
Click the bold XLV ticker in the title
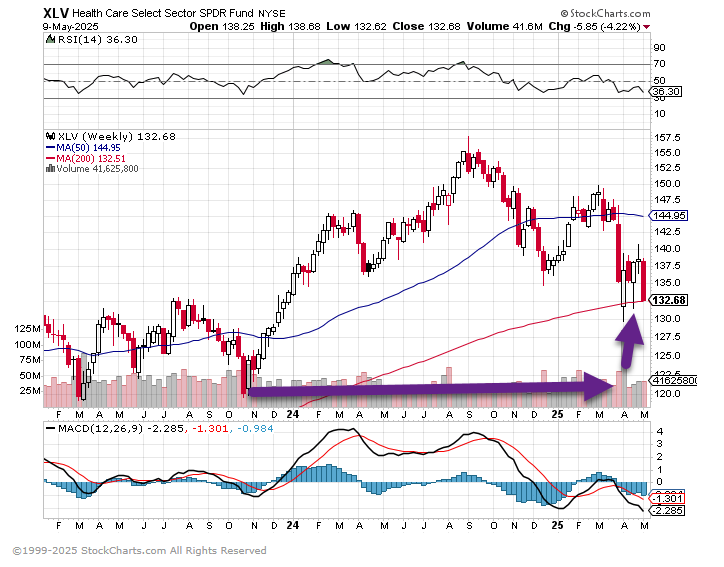pos(56,13)
